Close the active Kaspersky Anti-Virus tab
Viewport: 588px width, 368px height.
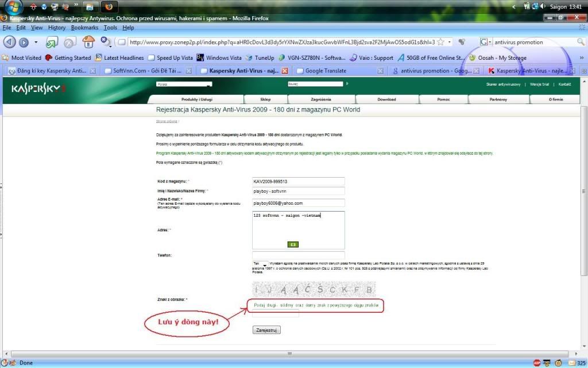(x=285, y=71)
